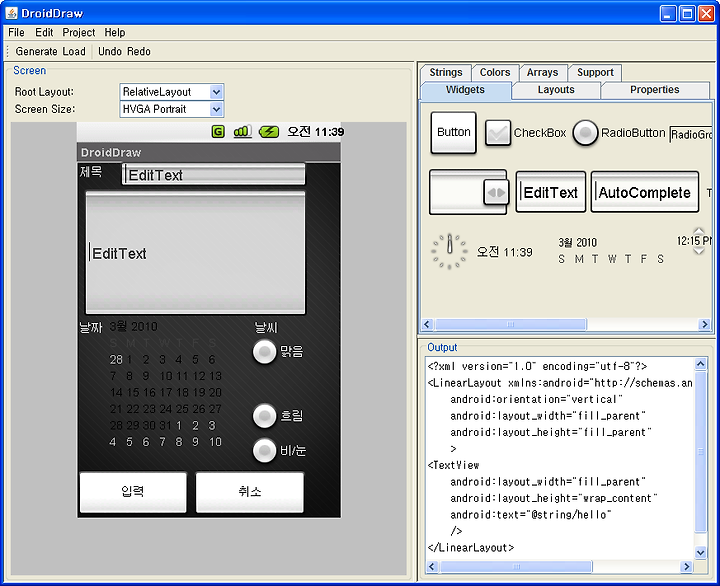This screenshot has width=720, height=586.
Task: Open the File menu
Action: [x=16, y=33]
